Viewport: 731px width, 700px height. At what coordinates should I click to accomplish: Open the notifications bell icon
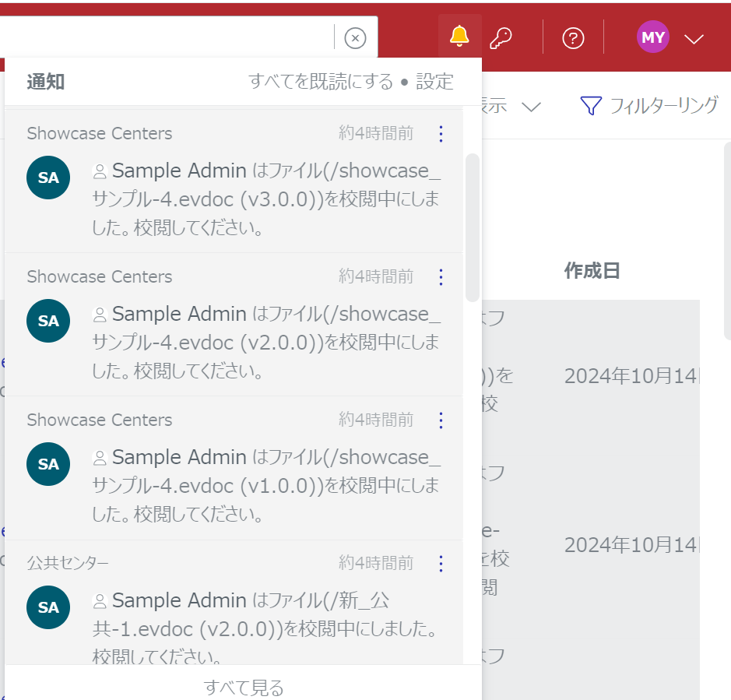tap(459, 37)
